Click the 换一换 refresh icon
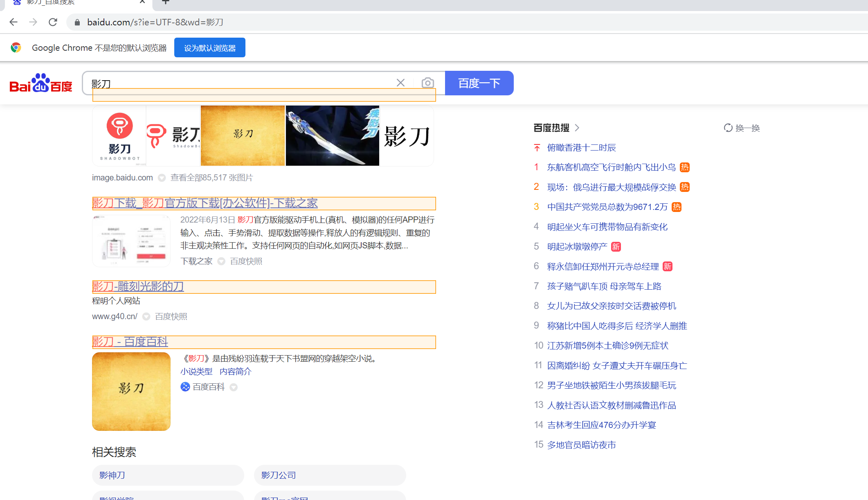This screenshot has height=500, width=868. coord(728,128)
